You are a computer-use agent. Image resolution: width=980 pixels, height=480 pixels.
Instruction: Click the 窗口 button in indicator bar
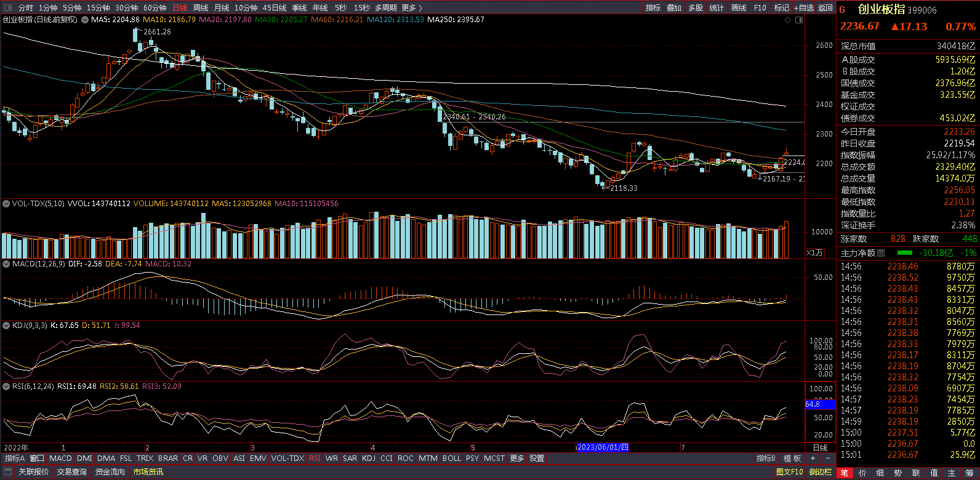(38, 458)
